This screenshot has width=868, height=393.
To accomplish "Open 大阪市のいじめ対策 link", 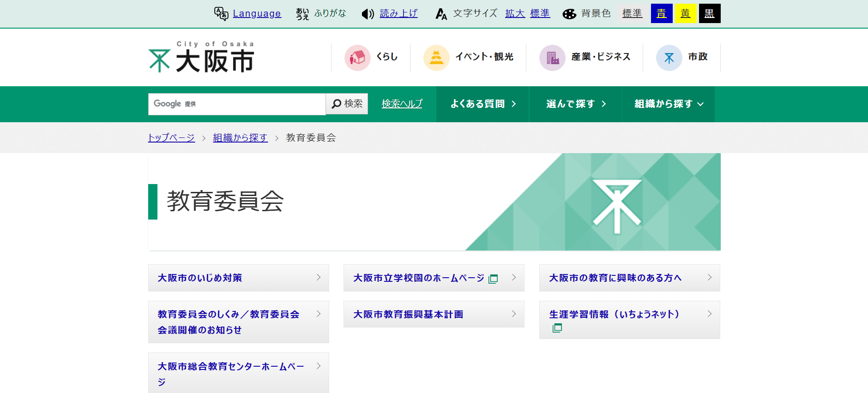I will coord(200,278).
